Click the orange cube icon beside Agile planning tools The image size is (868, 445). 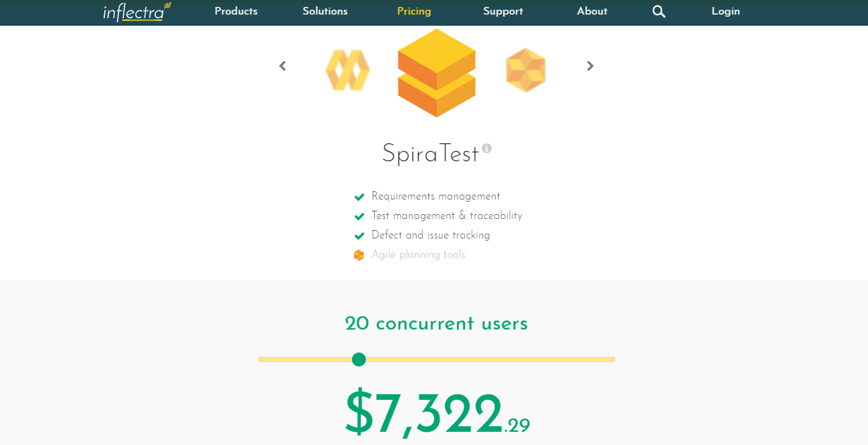pos(359,255)
